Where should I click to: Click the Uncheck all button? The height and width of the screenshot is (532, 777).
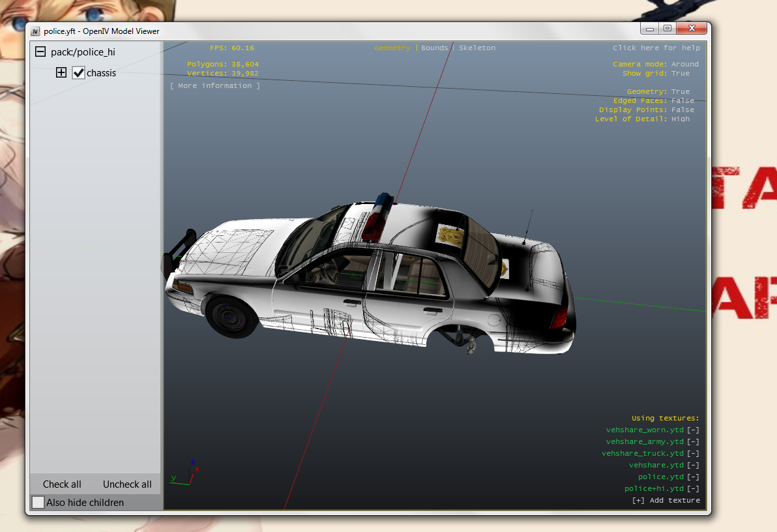127,484
